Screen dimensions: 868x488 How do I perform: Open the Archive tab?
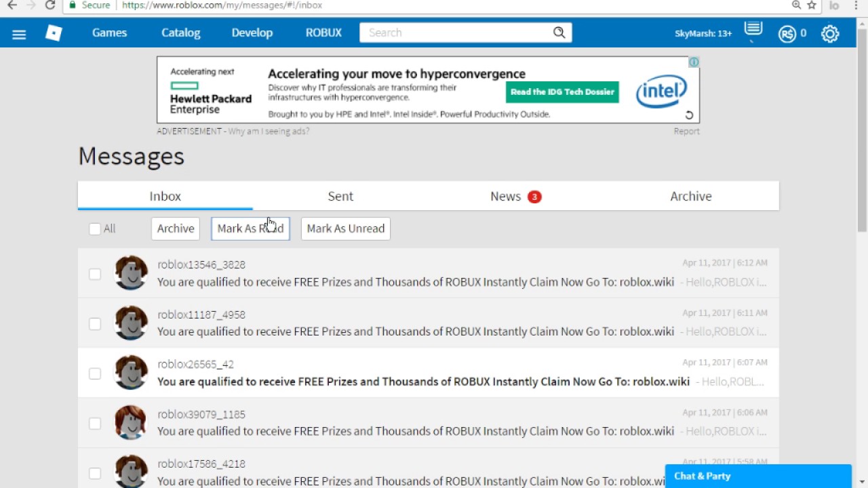[x=691, y=196]
